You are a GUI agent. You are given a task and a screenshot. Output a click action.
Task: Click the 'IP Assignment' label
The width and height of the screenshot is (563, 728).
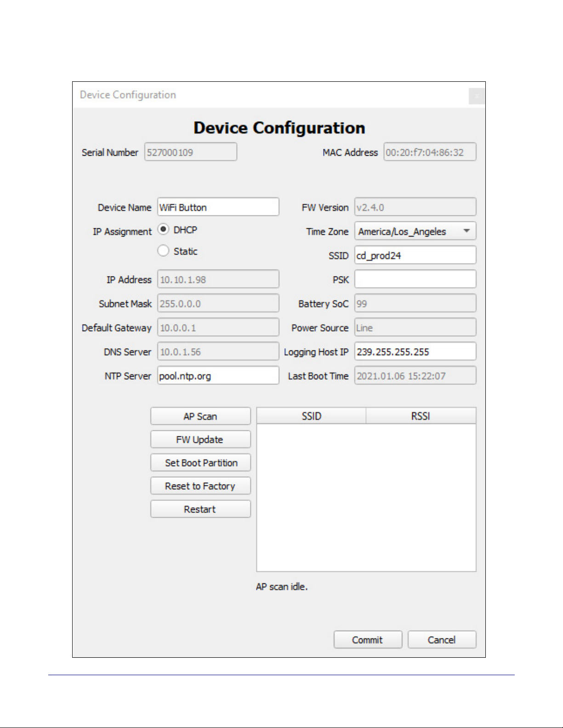pyautogui.click(x=122, y=231)
